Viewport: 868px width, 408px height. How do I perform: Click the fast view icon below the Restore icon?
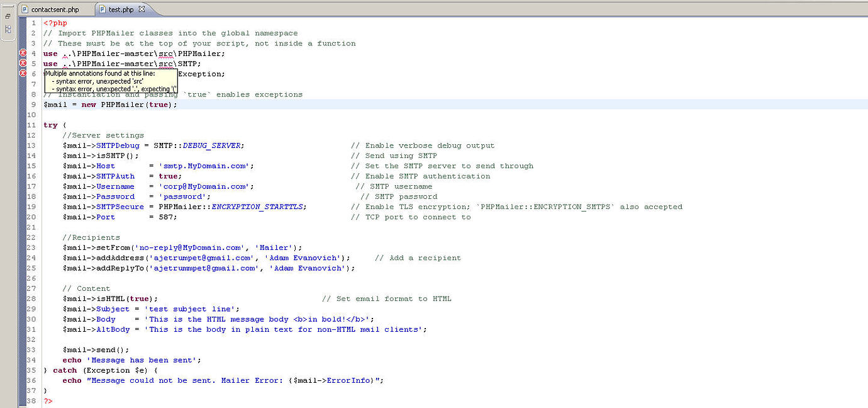8,30
